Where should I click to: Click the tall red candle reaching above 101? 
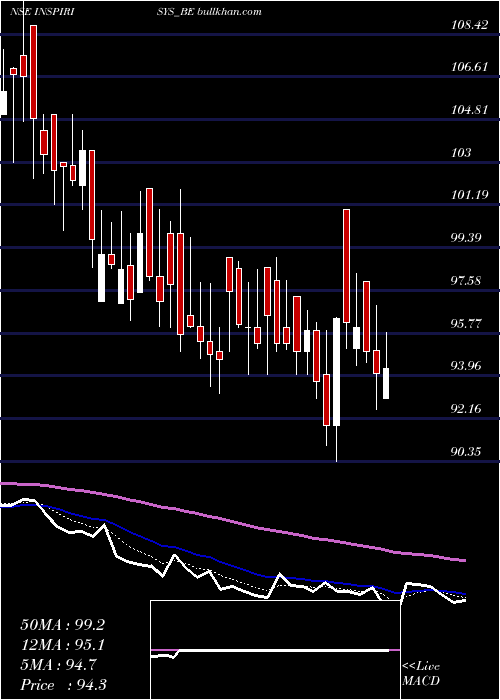(x=346, y=266)
